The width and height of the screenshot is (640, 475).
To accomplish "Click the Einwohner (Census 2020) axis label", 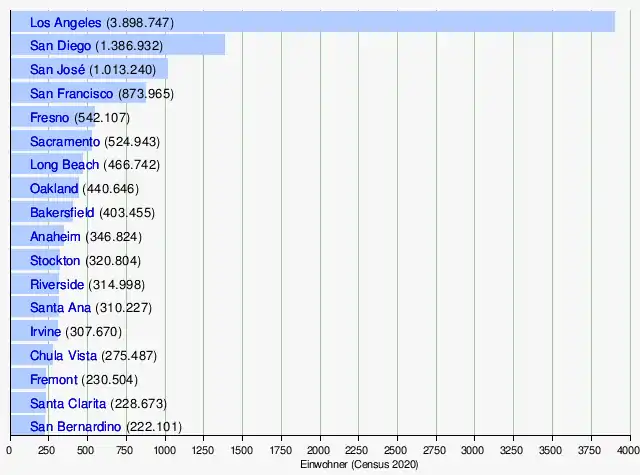I will pyautogui.click(x=359, y=464).
